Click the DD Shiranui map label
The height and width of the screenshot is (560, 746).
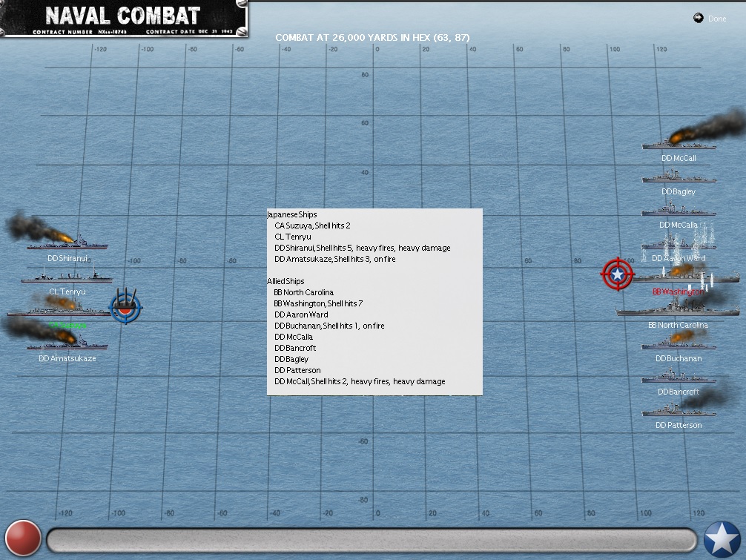(x=67, y=258)
